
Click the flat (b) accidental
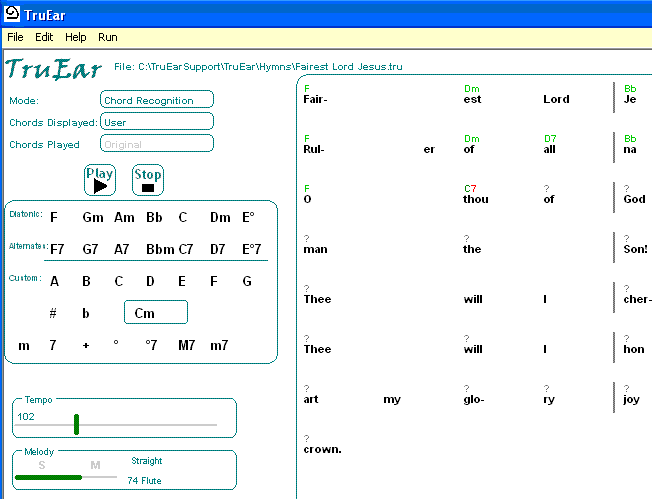click(x=86, y=313)
